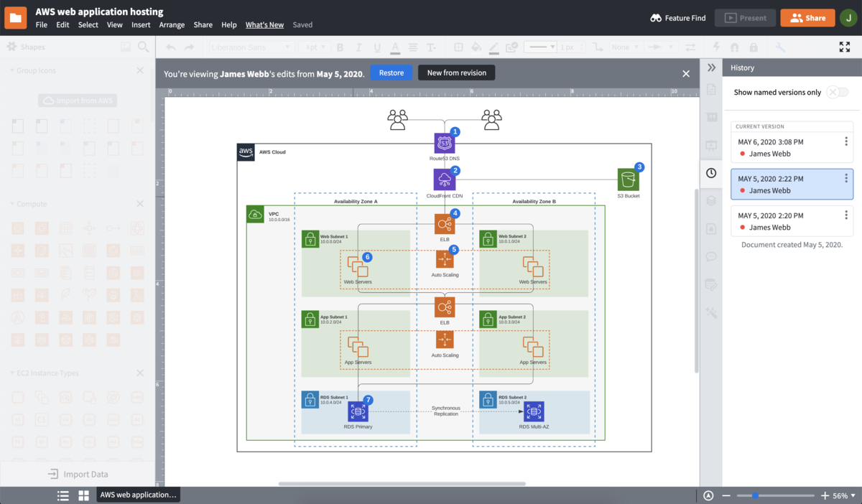Select the S3 Bucket icon in diagram
The image size is (862, 504).
pyautogui.click(x=629, y=179)
